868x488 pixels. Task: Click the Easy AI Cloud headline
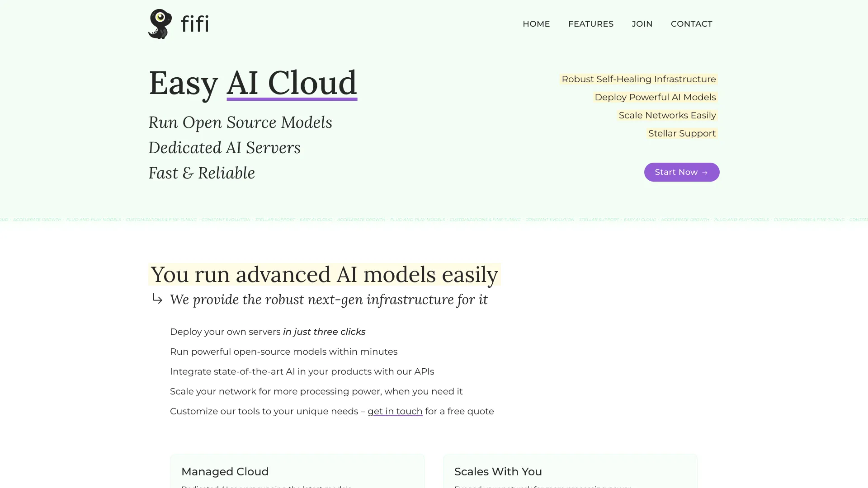click(253, 83)
